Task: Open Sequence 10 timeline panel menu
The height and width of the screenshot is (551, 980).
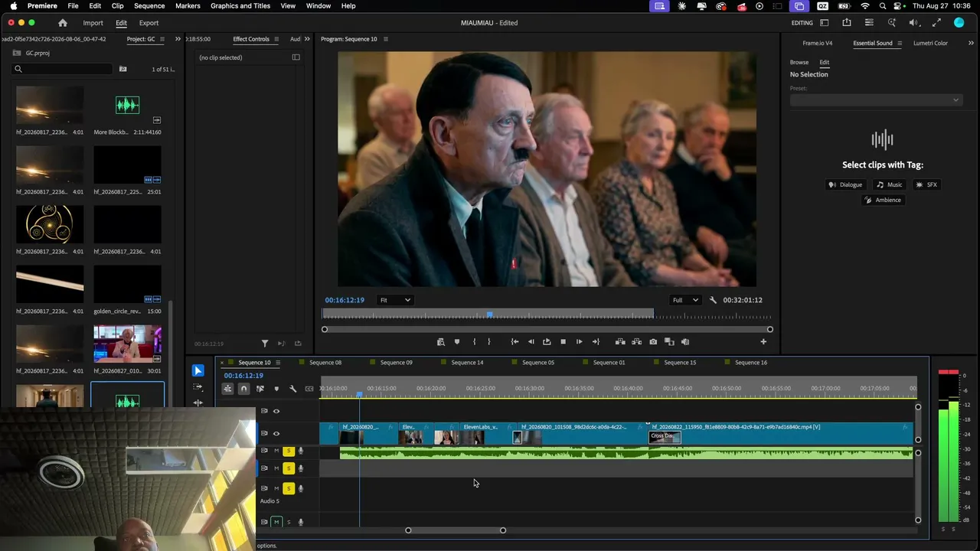Action: point(278,363)
